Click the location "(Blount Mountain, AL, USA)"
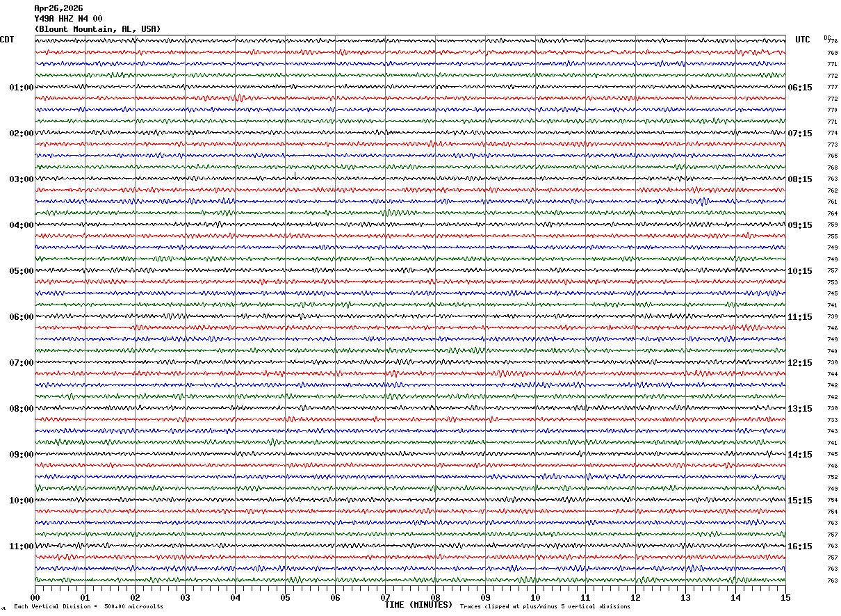The image size is (841, 616). [97, 29]
